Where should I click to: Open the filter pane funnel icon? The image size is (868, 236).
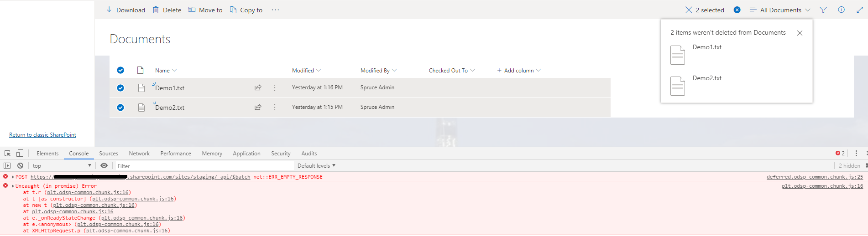coord(823,10)
